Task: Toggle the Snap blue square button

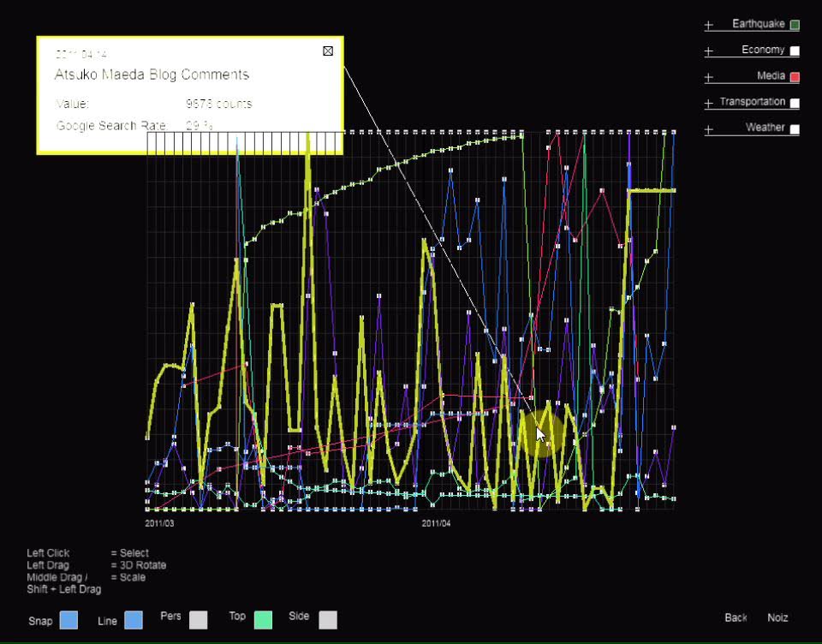Action: pos(68,620)
